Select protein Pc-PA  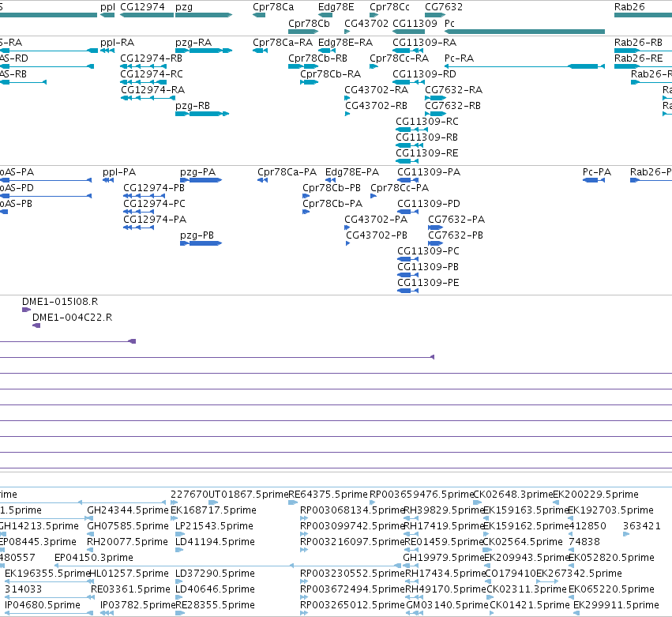pos(594,180)
